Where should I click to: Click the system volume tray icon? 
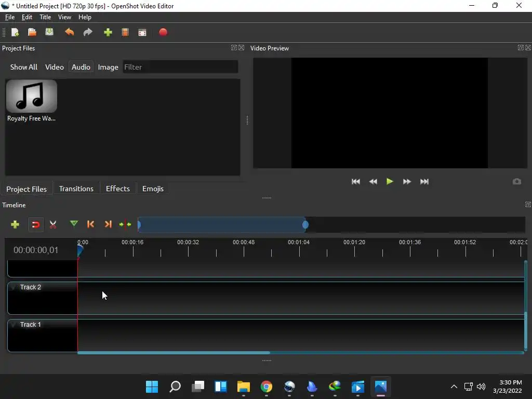click(x=481, y=387)
